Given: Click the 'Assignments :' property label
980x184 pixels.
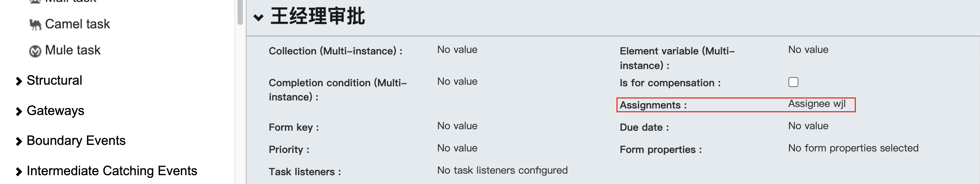Looking at the screenshot, I should [x=653, y=105].
